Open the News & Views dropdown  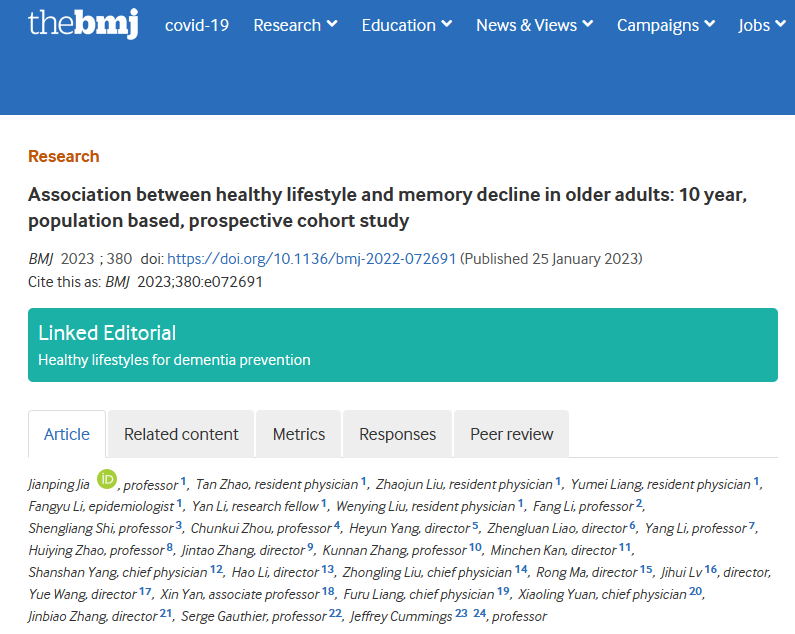point(534,25)
